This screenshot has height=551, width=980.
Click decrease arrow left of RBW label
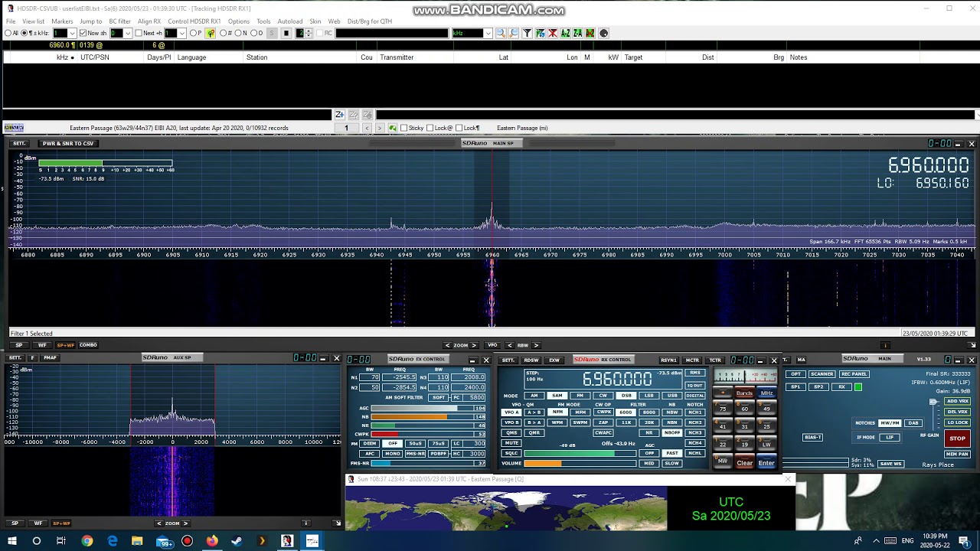coord(510,345)
